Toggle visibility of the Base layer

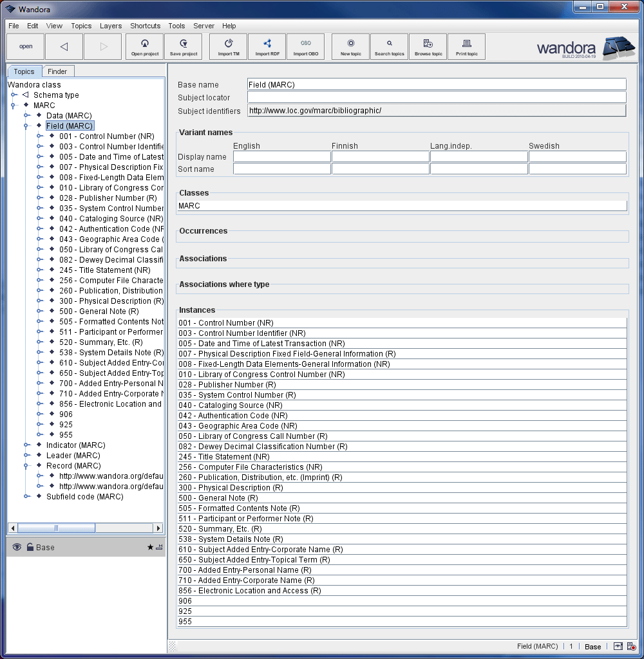(x=16, y=547)
